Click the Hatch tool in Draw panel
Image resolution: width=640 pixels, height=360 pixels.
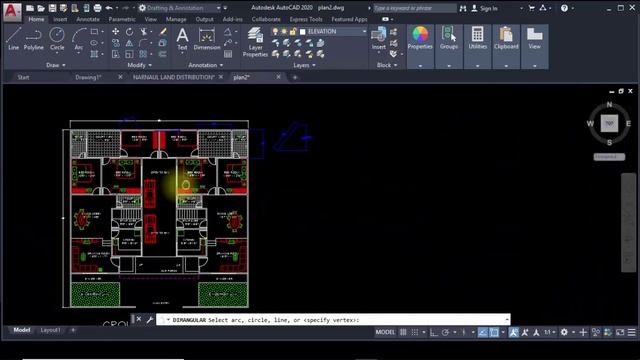[x=94, y=54]
